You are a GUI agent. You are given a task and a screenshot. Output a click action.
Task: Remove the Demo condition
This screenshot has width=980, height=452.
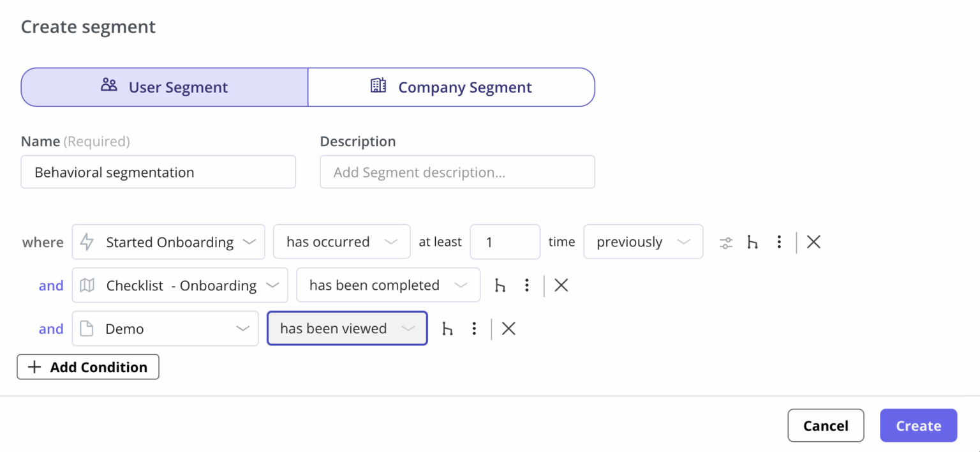[x=509, y=329]
